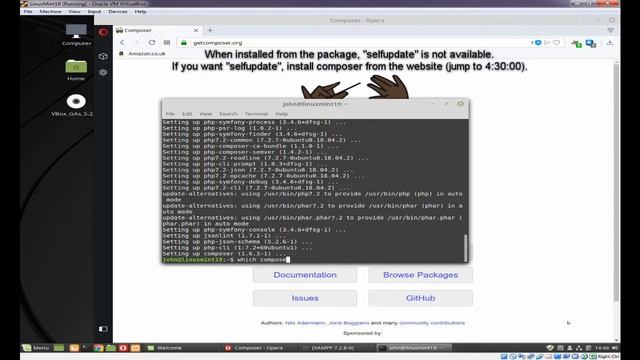This screenshot has height=360, width=640.
Task: Launch the Chrome taskbar launcher icon
Action: [98, 348]
